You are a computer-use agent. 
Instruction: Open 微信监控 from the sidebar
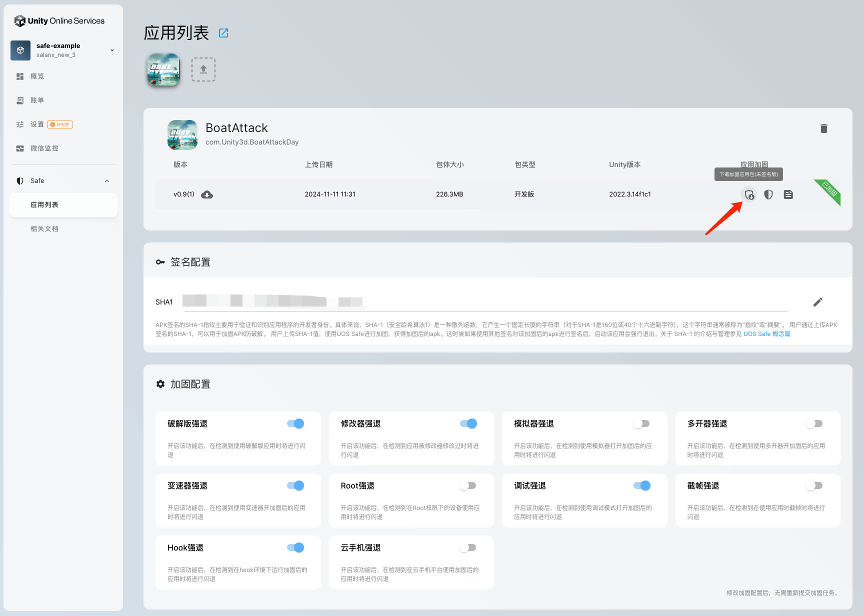[x=44, y=148]
